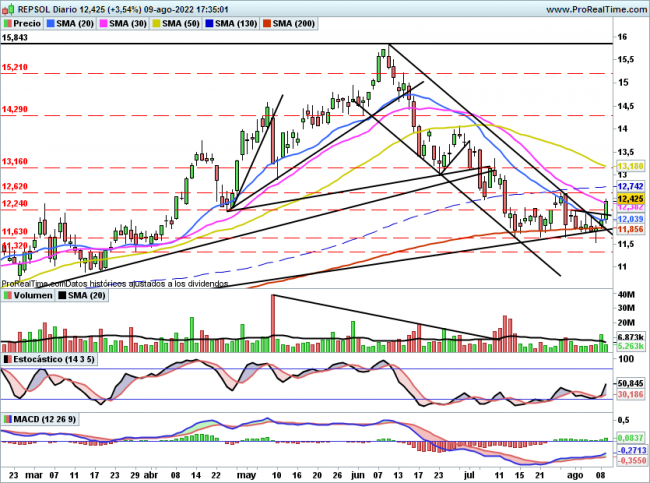Click the Precio legend candle icon
The image size is (650, 483).
click(x=8, y=21)
